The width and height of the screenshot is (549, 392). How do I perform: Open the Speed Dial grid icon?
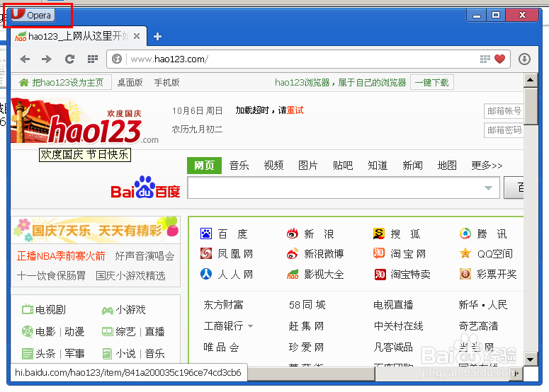(x=92, y=59)
